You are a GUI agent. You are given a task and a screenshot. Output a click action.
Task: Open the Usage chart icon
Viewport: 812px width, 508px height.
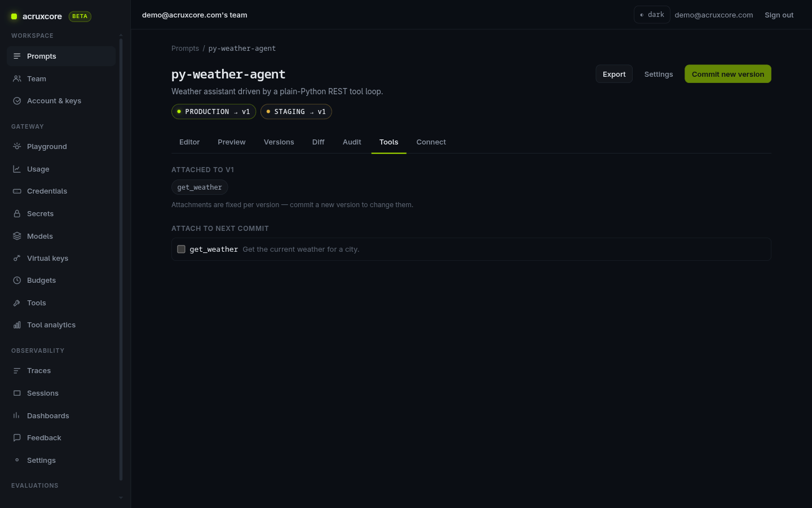(17, 169)
